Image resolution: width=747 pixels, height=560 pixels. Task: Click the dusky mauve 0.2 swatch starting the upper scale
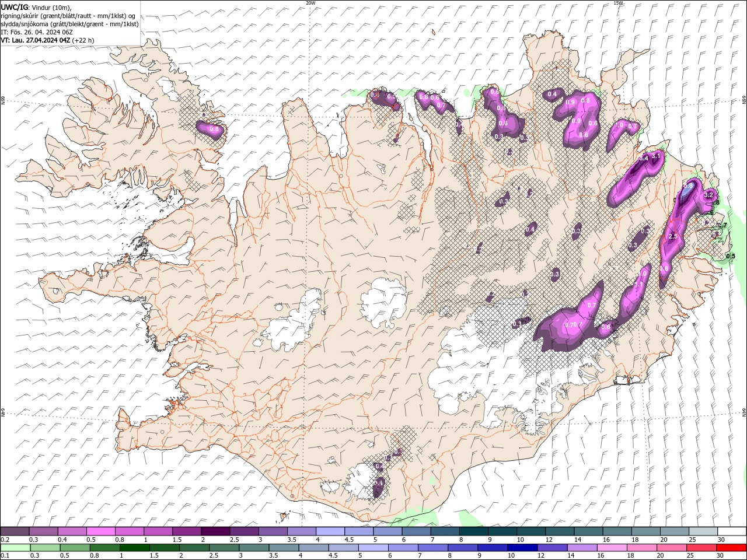[x=15, y=531]
